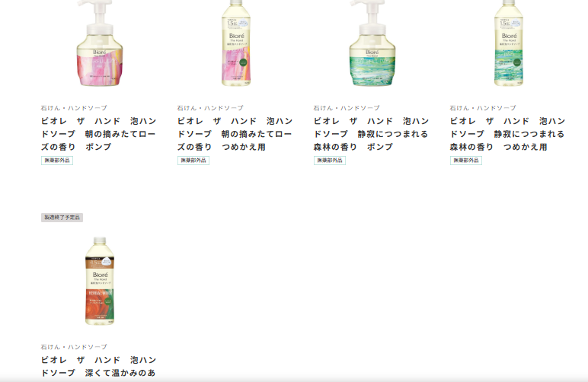The image size is (588, 382).
Task: Click title 朝の摘みたてローズの香り つめかえ用
Action: coord(235,134)
